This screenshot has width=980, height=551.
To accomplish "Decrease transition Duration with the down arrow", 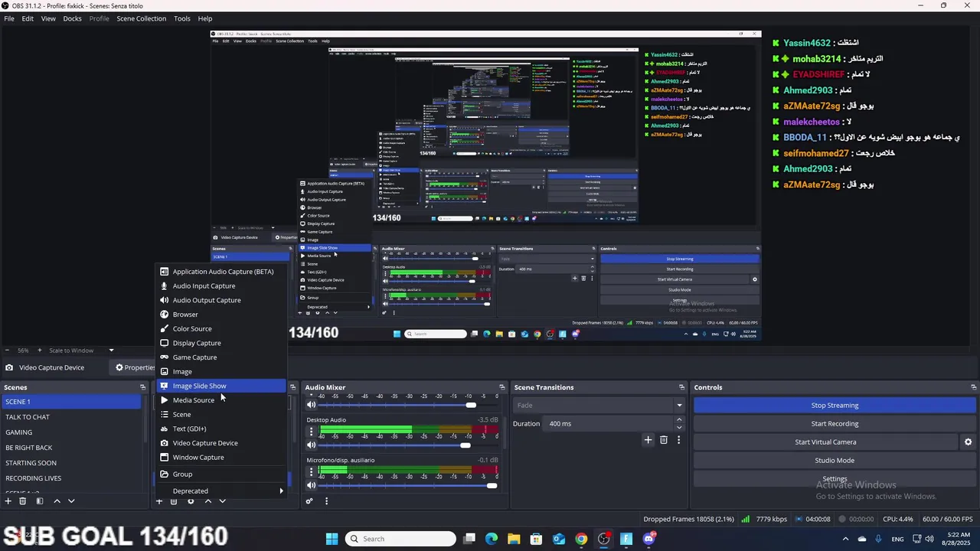I will click(679, 427).
